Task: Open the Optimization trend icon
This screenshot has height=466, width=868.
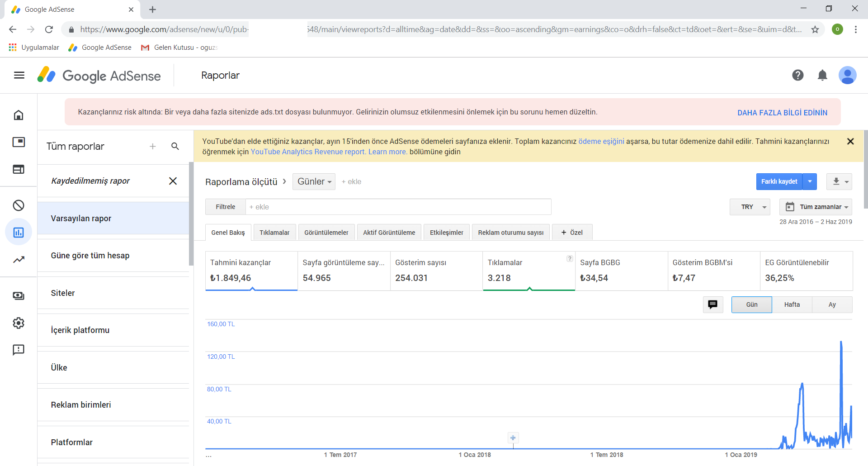Action: tap(19, 260)
